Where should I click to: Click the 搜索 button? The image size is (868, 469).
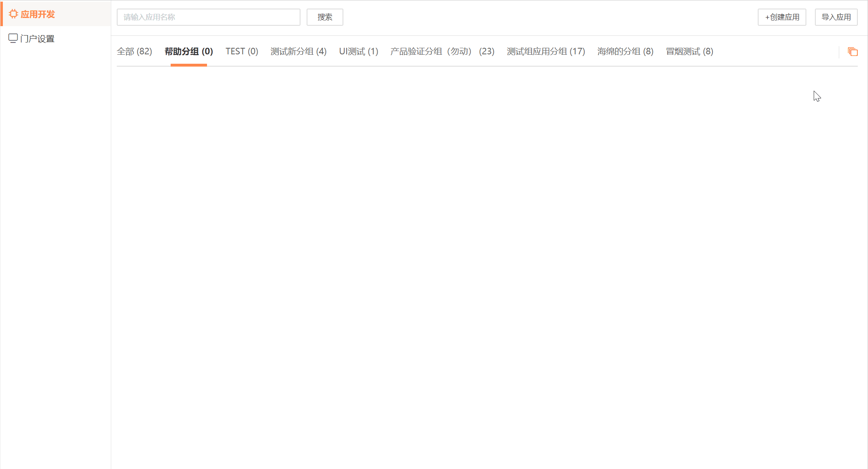tap(325, 17)
